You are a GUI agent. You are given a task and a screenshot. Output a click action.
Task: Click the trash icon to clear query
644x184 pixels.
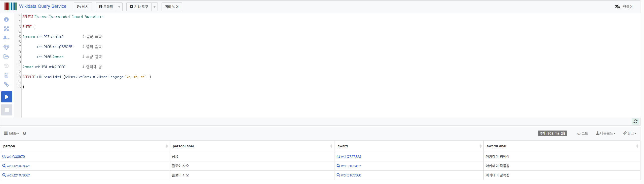click(x=6, y=75)
